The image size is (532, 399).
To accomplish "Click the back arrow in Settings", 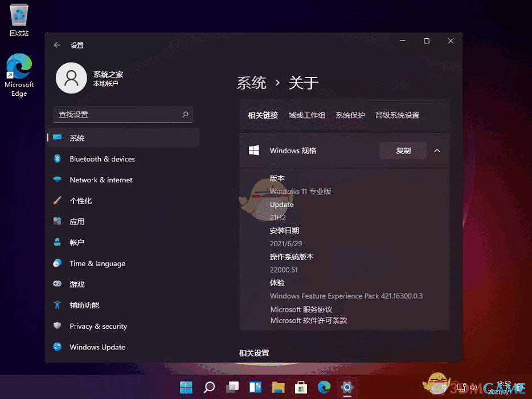I will [57, 45].
